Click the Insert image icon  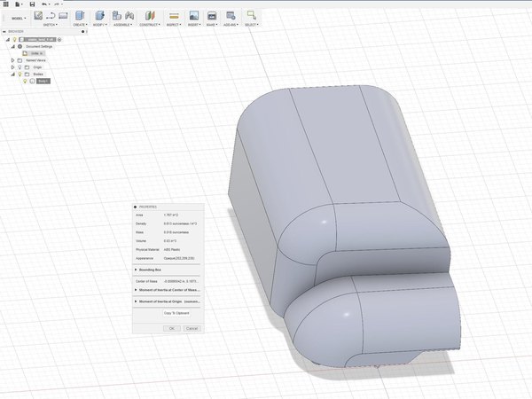[x=194, y=16]
